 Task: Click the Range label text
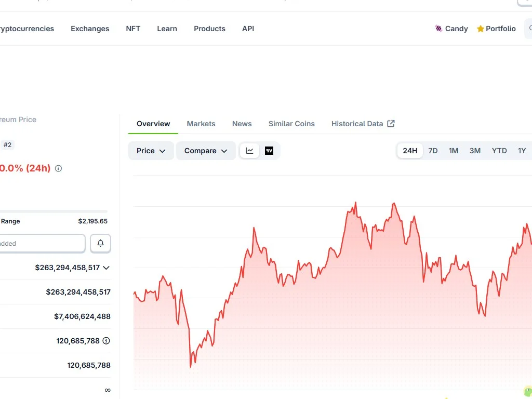coord(10,221)
